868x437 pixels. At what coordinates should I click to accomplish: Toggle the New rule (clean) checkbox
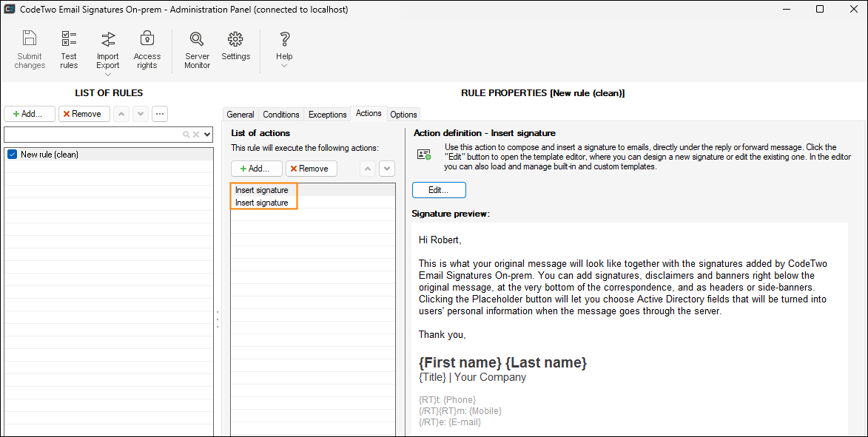click(12, 155)
